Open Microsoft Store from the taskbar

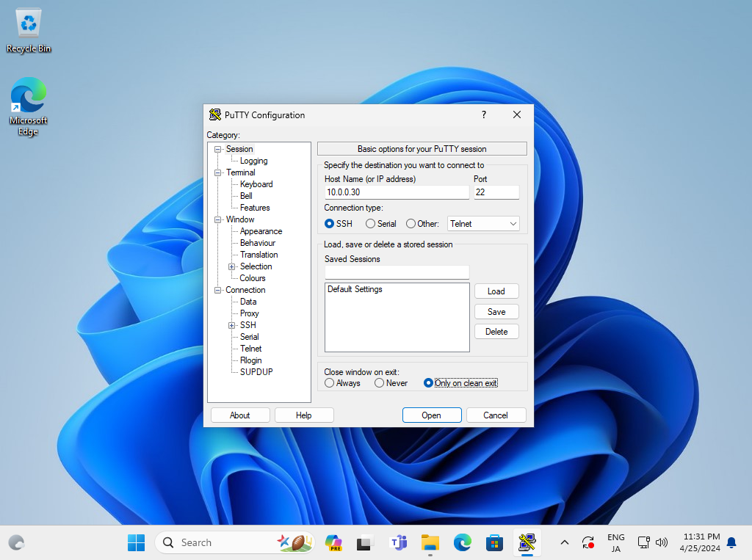coord(494,542)
